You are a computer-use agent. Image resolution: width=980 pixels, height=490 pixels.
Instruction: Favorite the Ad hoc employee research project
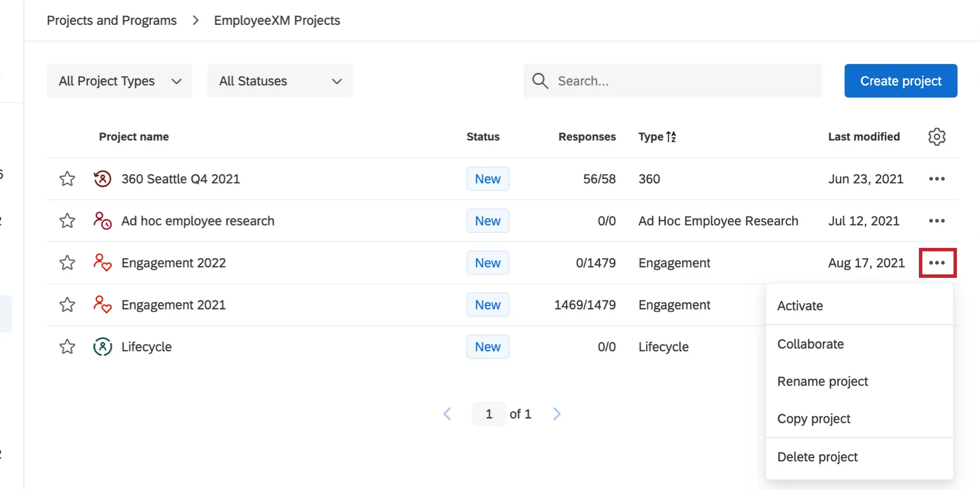tap(67, 221)
